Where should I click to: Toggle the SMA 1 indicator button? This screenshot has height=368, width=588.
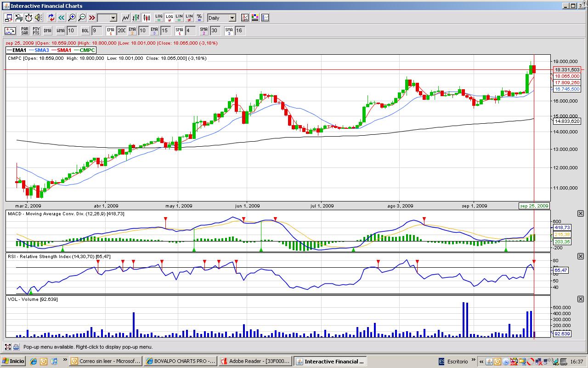click(179, 31)
